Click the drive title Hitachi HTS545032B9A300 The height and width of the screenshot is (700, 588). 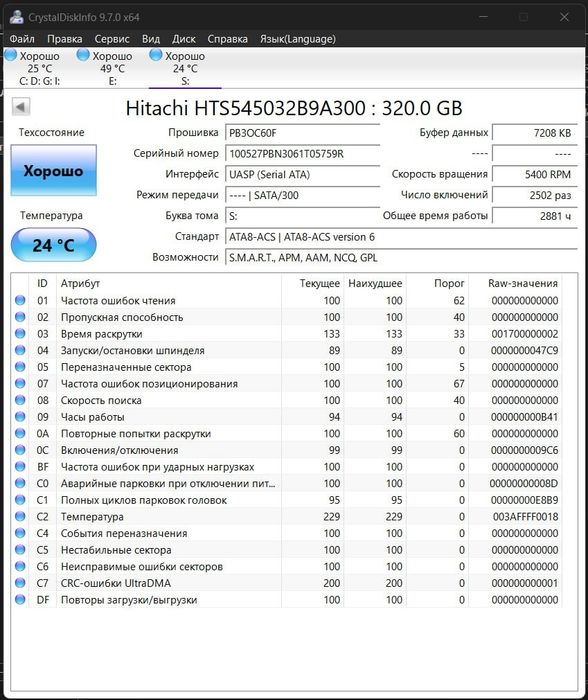click(246, 108)
